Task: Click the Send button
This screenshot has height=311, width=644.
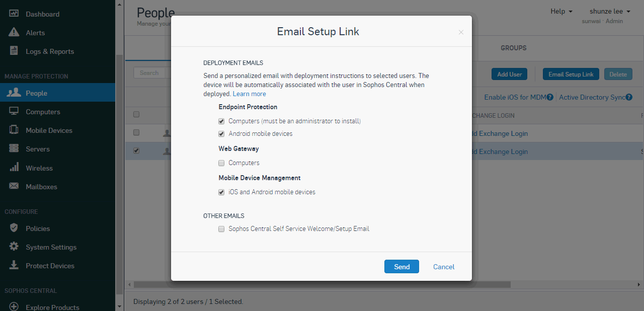Action: point(401,267)
